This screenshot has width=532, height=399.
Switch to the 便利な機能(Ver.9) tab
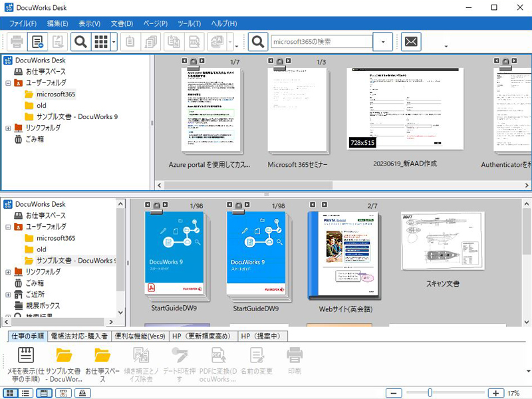point(140,336)
